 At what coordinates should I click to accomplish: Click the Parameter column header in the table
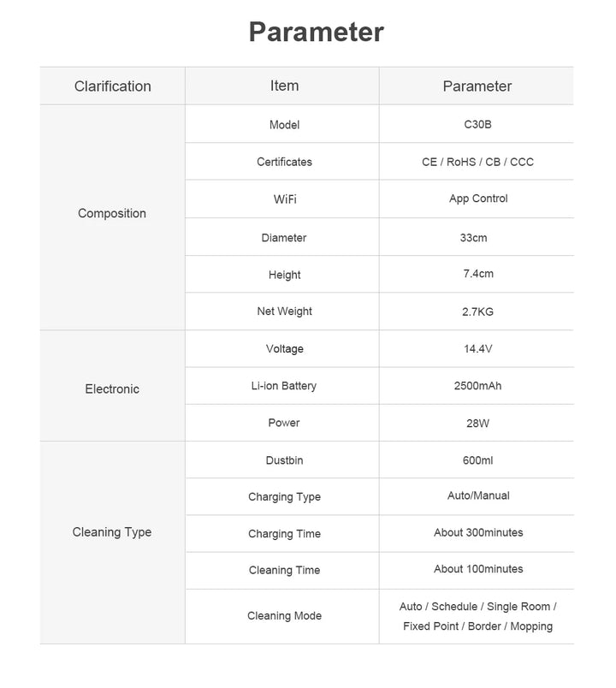click(x=477, y=86)
